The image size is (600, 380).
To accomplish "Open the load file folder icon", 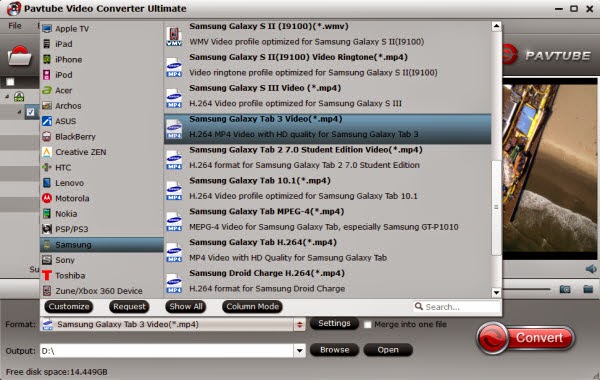I will coord(19,56).
